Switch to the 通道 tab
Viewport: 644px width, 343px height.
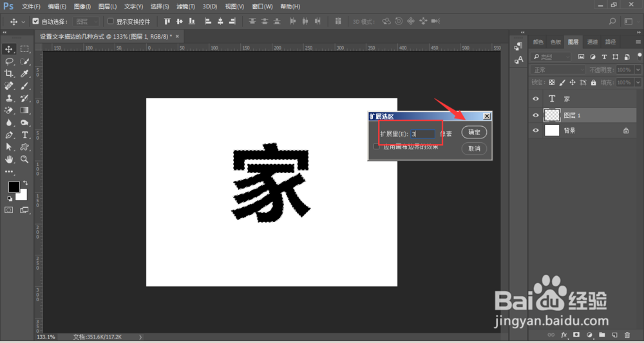point(592,42)
